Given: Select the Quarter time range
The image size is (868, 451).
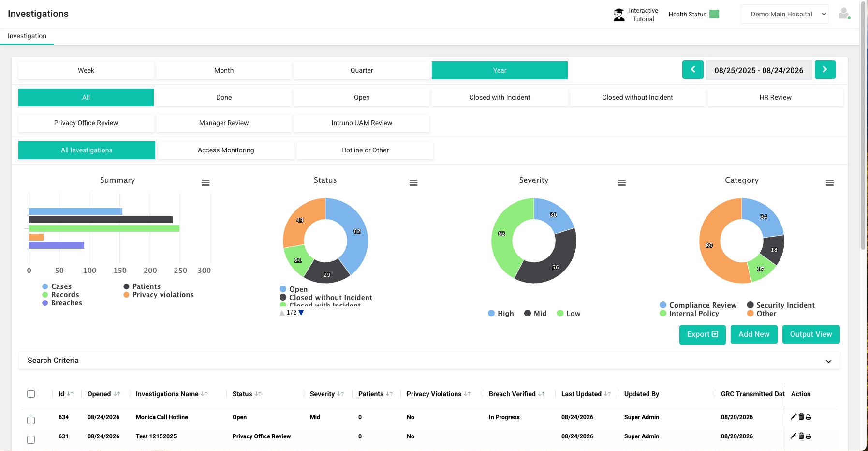Looking at the screenshot, I should (362, 70).
